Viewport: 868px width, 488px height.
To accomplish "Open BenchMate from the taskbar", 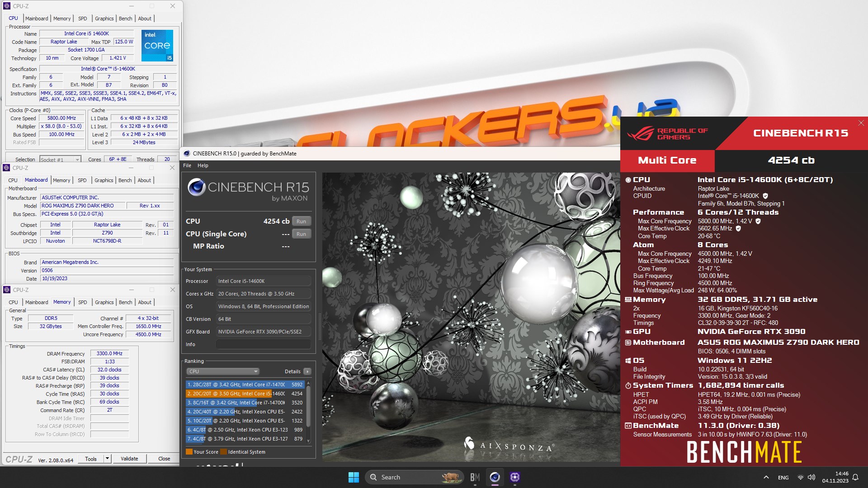I will tap(475, 477).
